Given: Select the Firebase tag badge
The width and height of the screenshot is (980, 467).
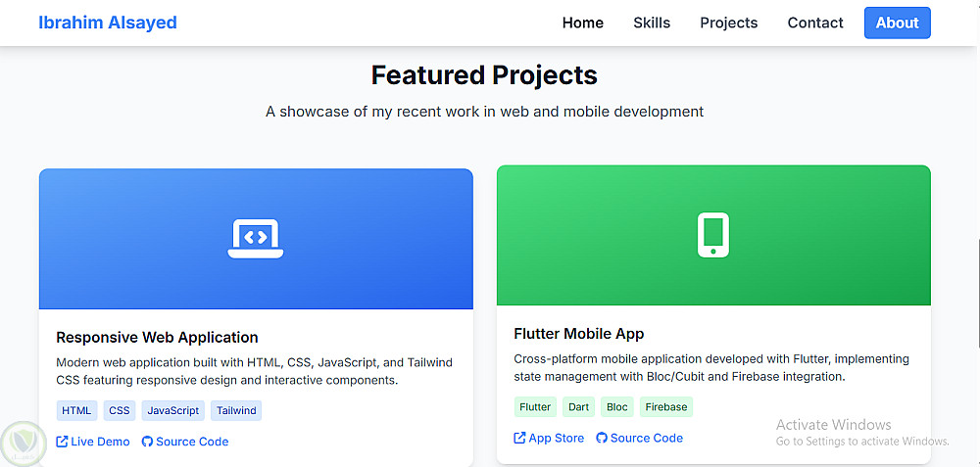Looking at the screenshot, I should tap(666, 406).
